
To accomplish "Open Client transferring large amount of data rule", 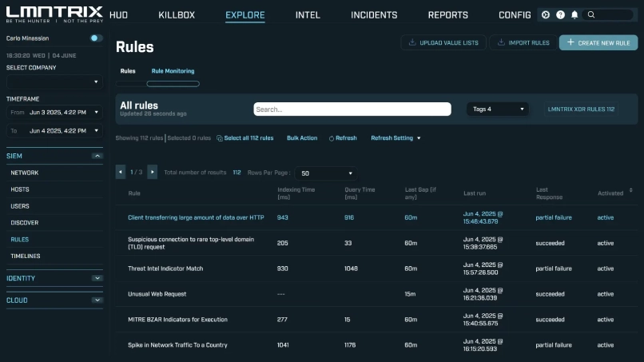I will [x=196, y=217].
